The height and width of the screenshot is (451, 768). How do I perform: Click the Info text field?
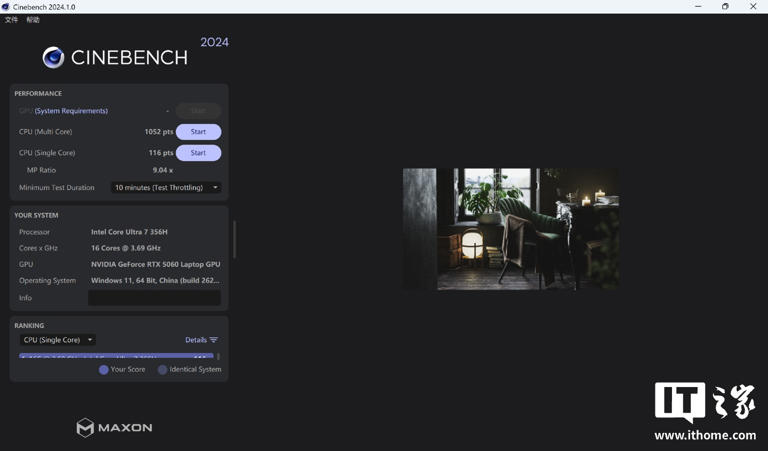(x=154, y=298)
